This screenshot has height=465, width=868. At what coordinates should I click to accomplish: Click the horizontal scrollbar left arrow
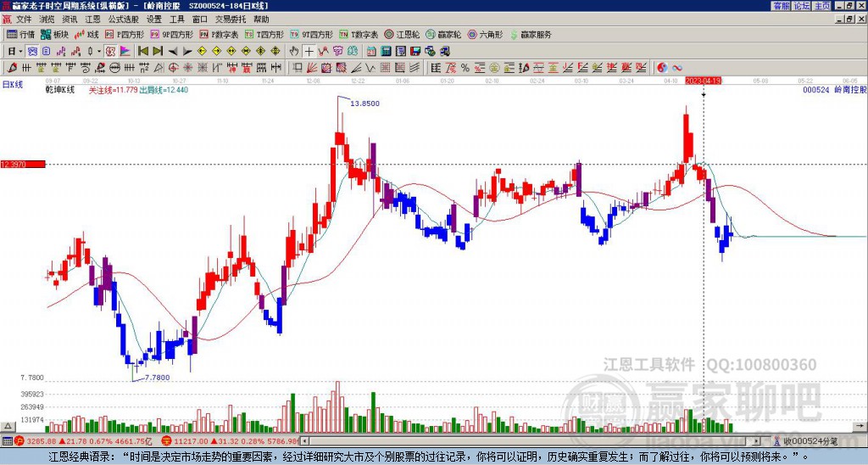(x=305, y=441)
